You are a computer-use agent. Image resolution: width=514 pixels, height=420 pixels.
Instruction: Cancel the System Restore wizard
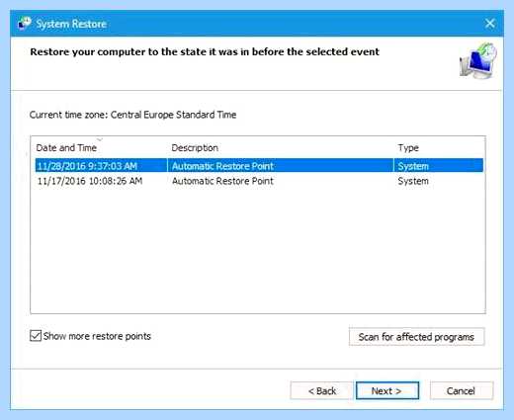(x=462, y=390)
